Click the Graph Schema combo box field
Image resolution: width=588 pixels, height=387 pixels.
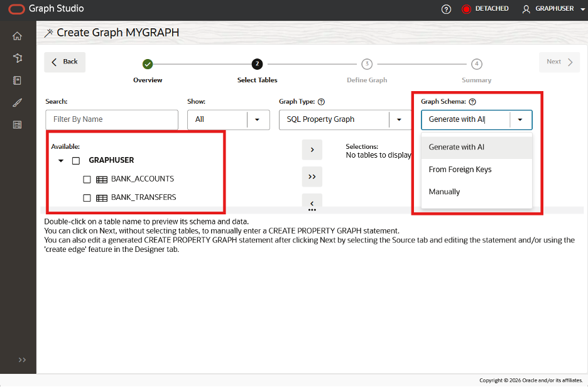tap(465, 119)
